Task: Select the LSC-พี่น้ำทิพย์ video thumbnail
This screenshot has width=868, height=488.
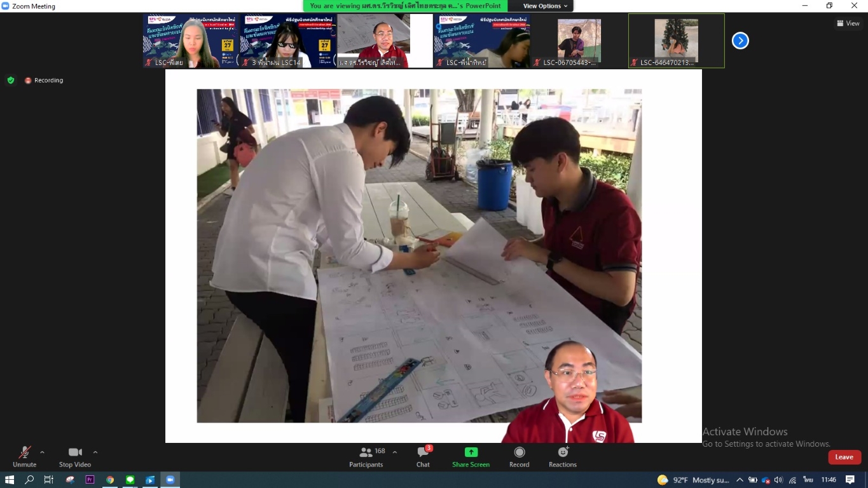Action: pos(482,41)
